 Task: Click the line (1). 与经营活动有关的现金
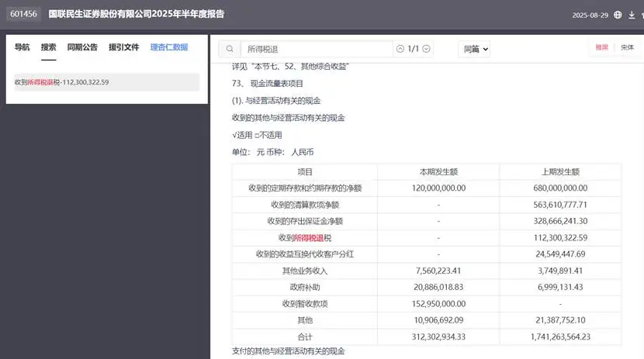point(276,101)
